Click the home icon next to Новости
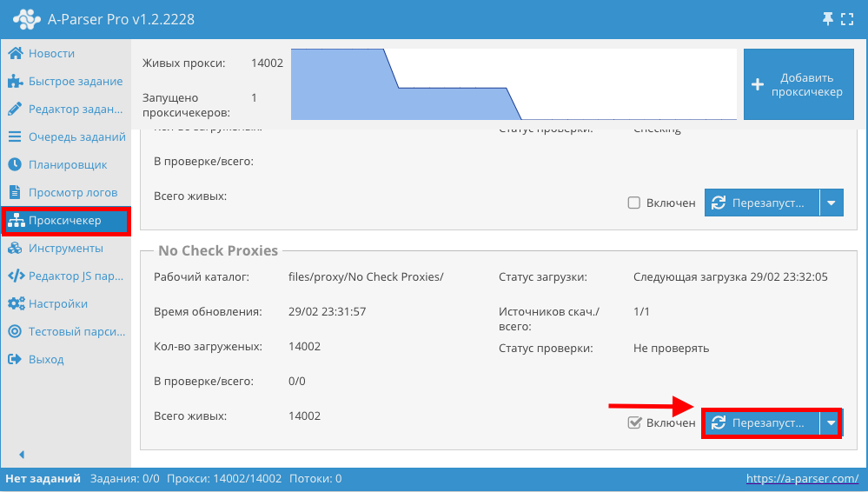The width and height of the screenshot is (868, 492). point(16,53)
